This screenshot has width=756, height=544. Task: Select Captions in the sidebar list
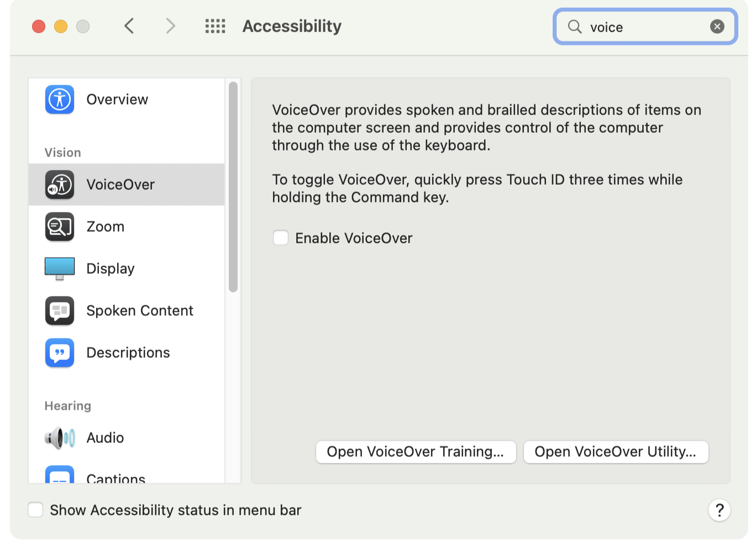(x=116, y=478)
